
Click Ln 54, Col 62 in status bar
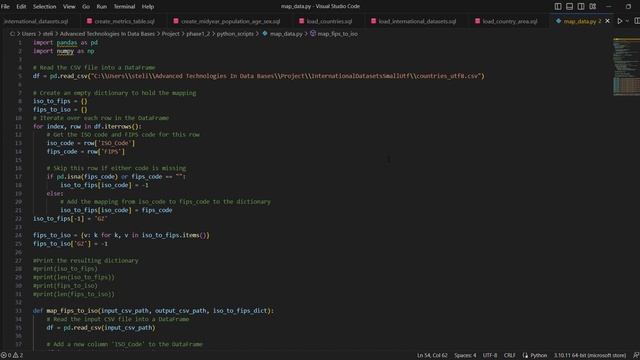432,356
